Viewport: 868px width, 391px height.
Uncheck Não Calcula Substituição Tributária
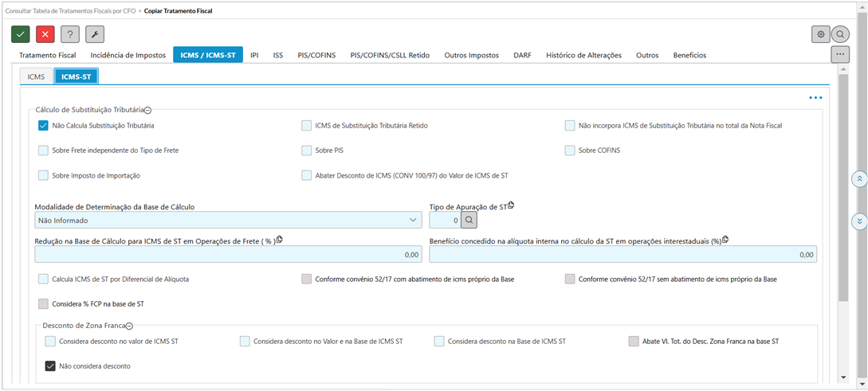[44, 126]
